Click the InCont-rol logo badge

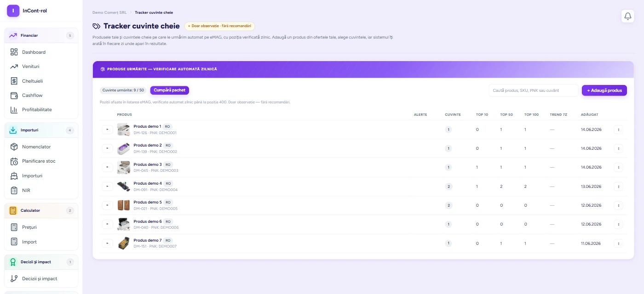tap(13, 11)
